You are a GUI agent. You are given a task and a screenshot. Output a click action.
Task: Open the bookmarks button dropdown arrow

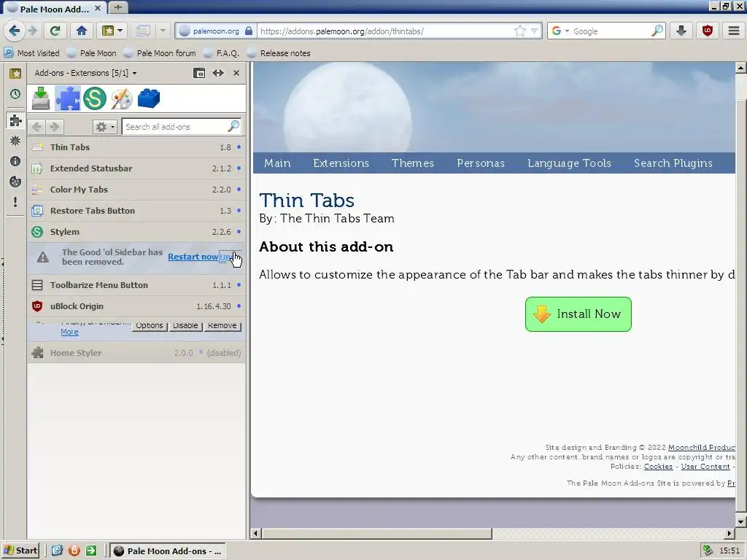point(120,31)
